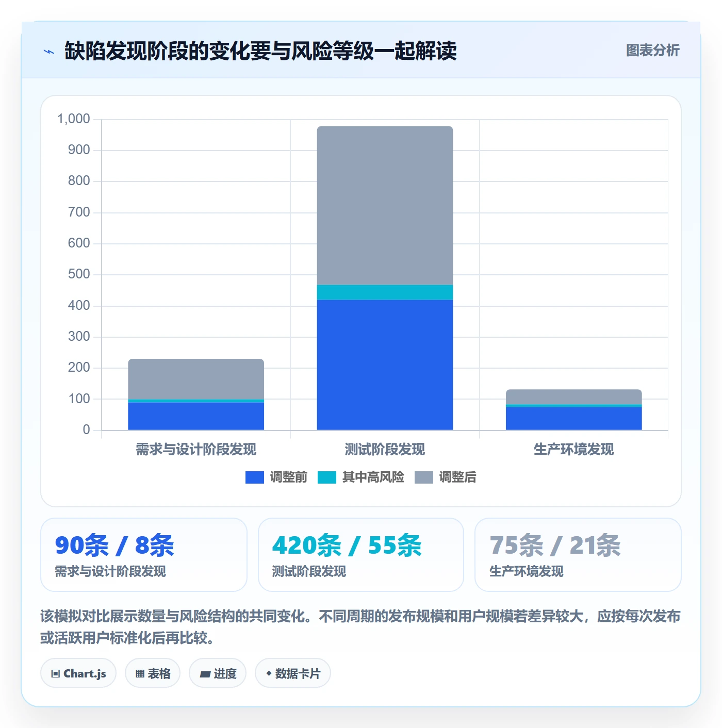Click the blue 调整前 bar for 测试阶段发现

pos(385,365)
